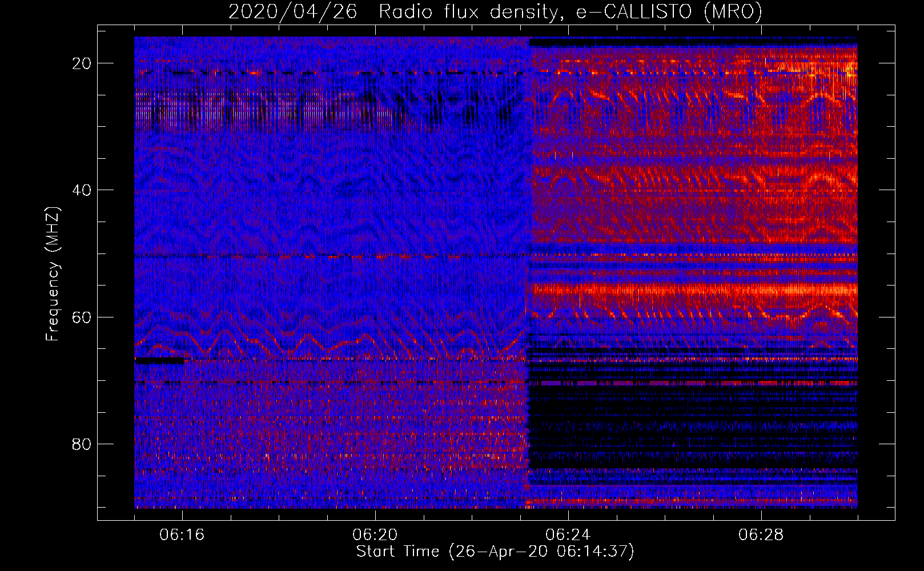Click the 60 frequency tick label
The width and height of the screenshot is (924, 571).
click(82, 317)
